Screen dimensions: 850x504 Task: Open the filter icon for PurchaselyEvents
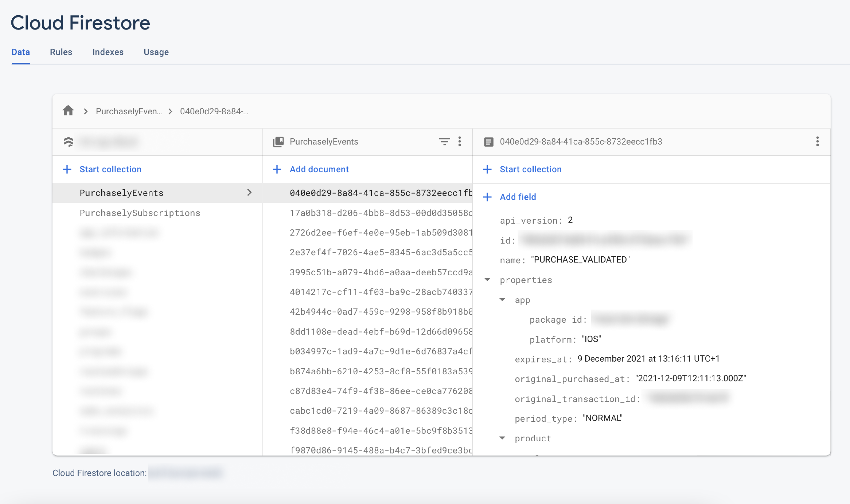pos(444,142)
